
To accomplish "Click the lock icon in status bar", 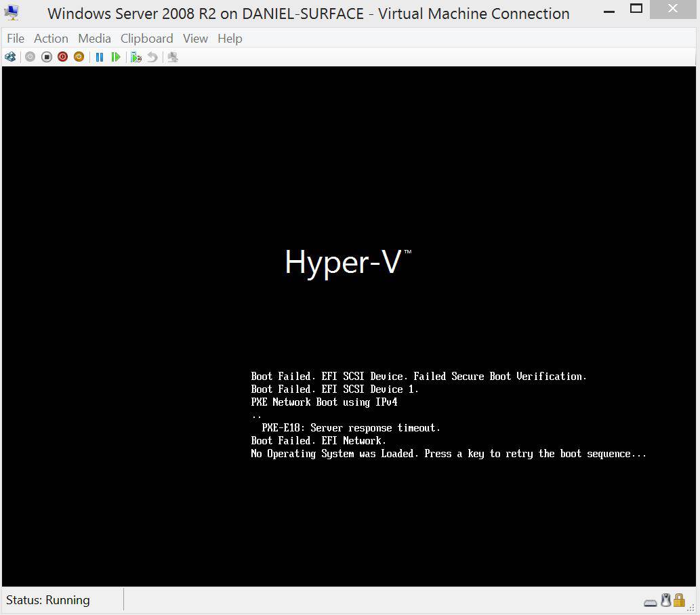I will coord(678,600).
